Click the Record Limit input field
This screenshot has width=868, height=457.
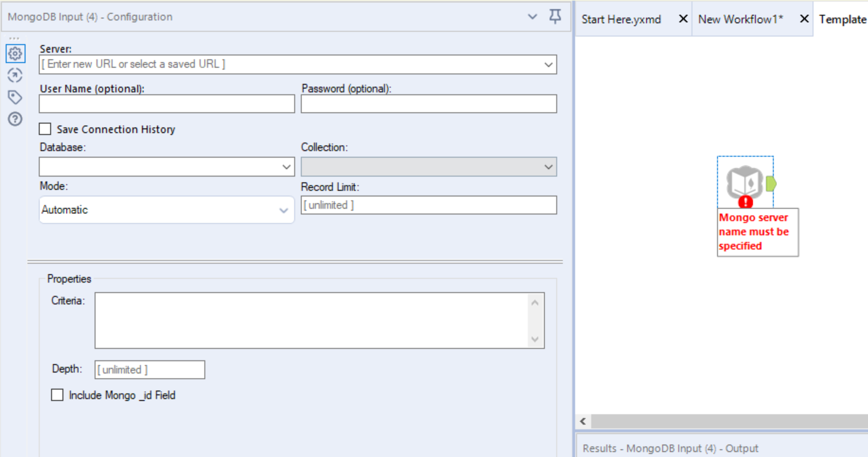(x=428, y=205)
